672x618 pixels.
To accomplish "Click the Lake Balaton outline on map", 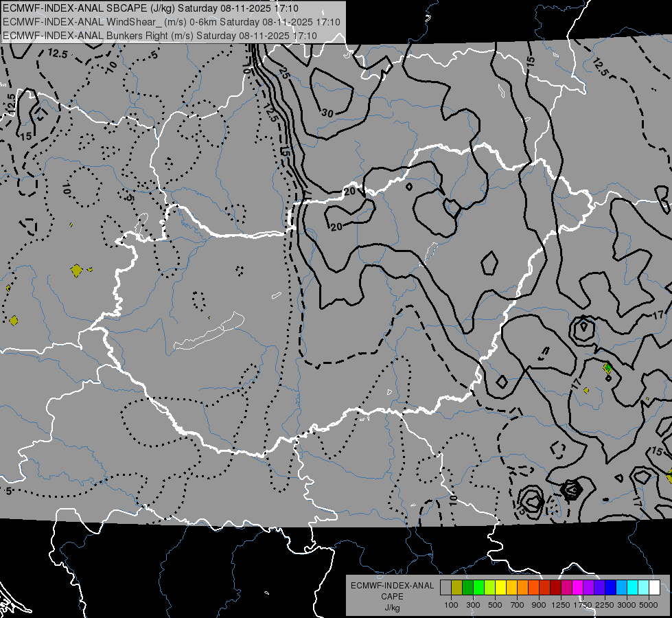I will pyautogui.click(x=209, y=332).
